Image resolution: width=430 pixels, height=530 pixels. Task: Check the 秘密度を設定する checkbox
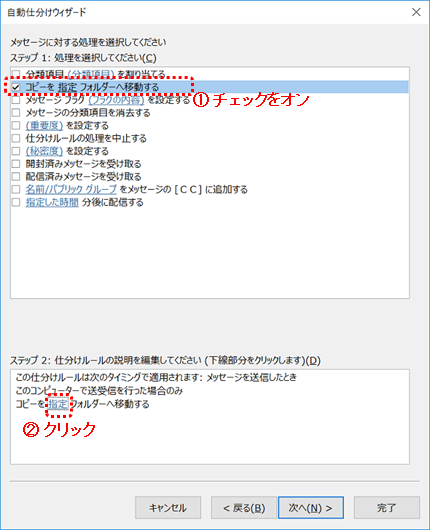coord(16,151)
